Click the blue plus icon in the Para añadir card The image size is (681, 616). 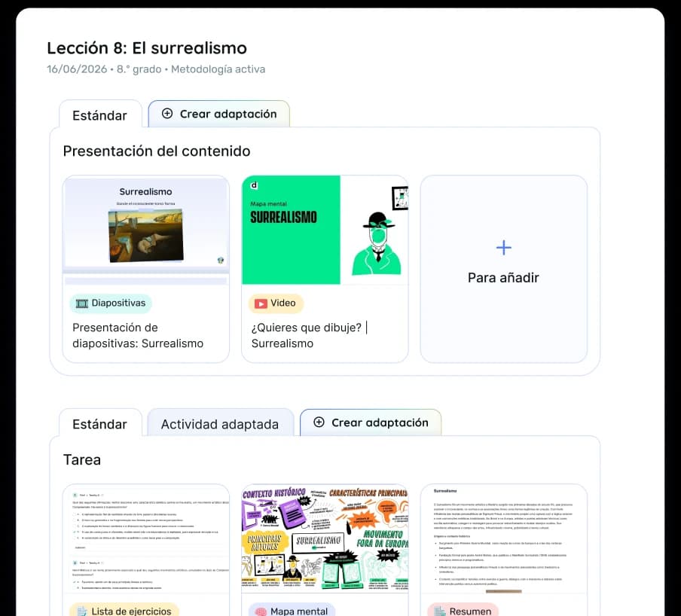pos(504,248)
